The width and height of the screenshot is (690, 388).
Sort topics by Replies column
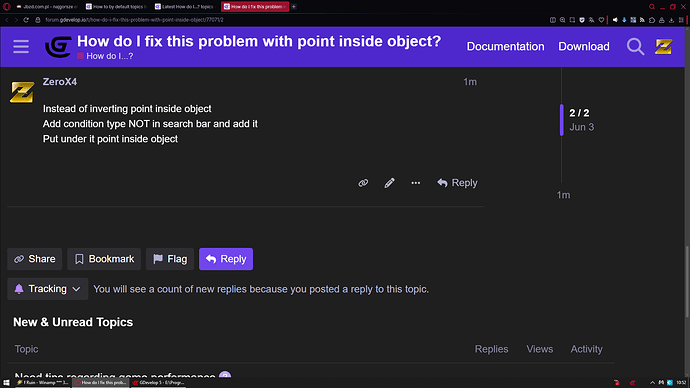coord(491,349)
